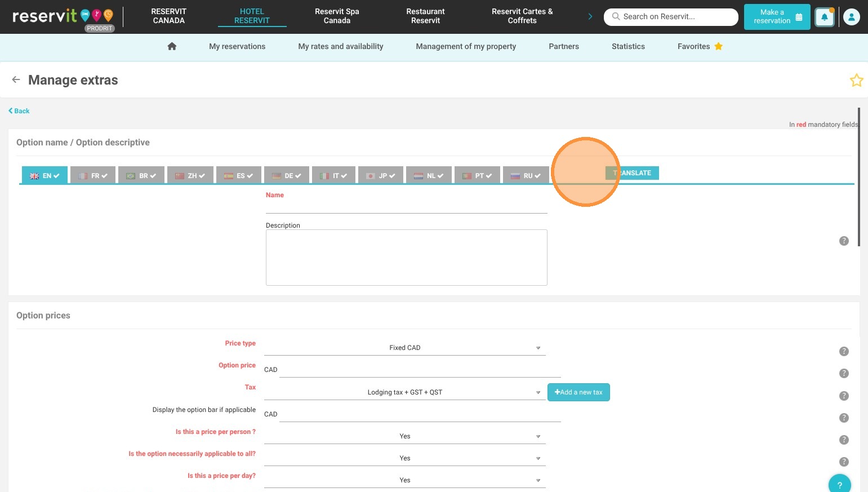This screenshot has height=492, width=868.
Task: Open the notifications bell icon
Action: pyautogui.click(x=824, y=17)
